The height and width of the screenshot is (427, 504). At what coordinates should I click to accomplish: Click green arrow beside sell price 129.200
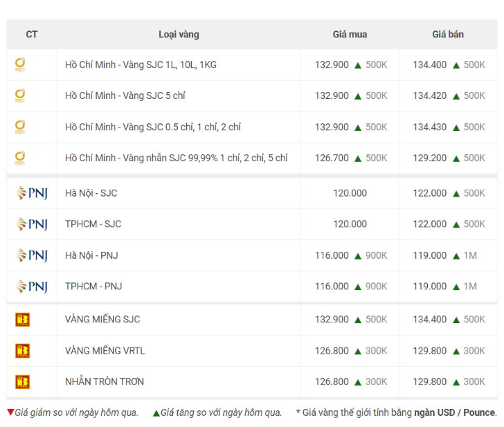pos(456,158)
